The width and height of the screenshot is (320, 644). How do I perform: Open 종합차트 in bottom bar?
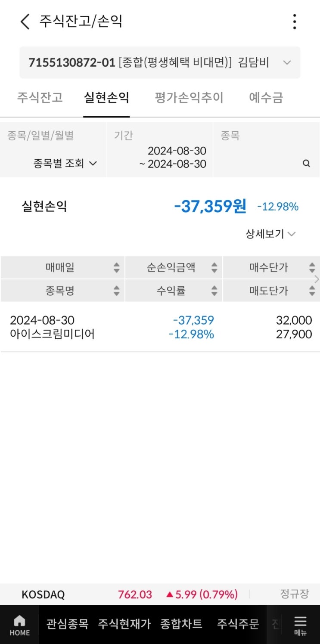point(181,624)
